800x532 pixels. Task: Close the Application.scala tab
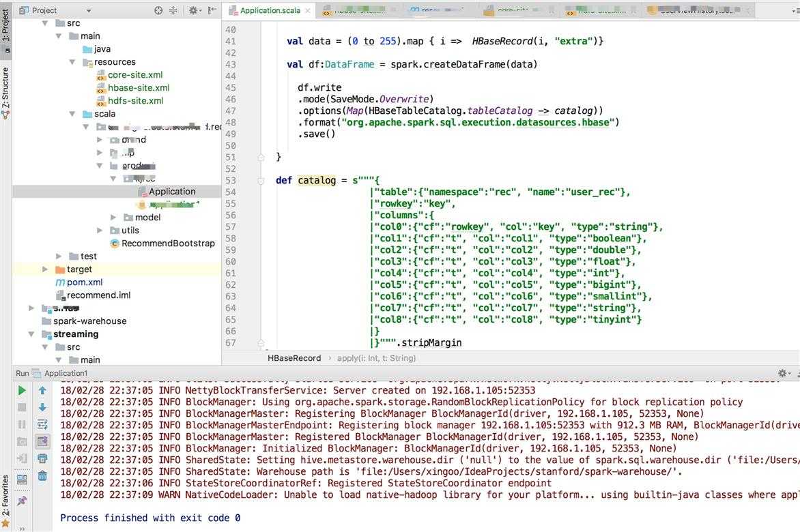[x=308, y=11]
